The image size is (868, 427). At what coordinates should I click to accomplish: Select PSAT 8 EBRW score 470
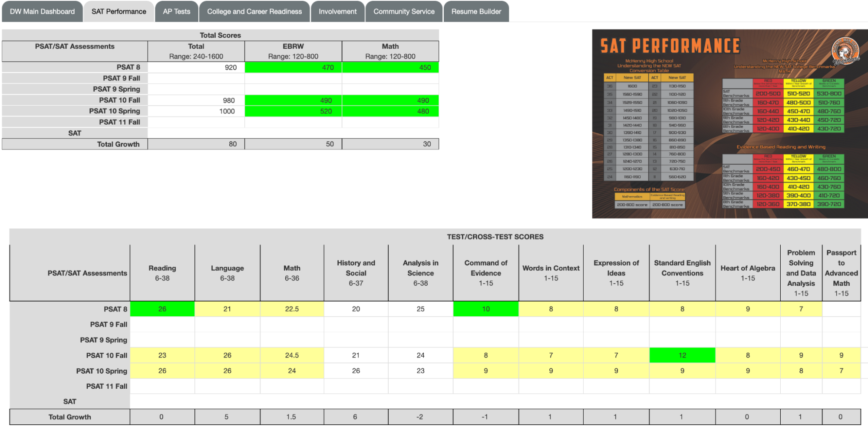[294, 67]
